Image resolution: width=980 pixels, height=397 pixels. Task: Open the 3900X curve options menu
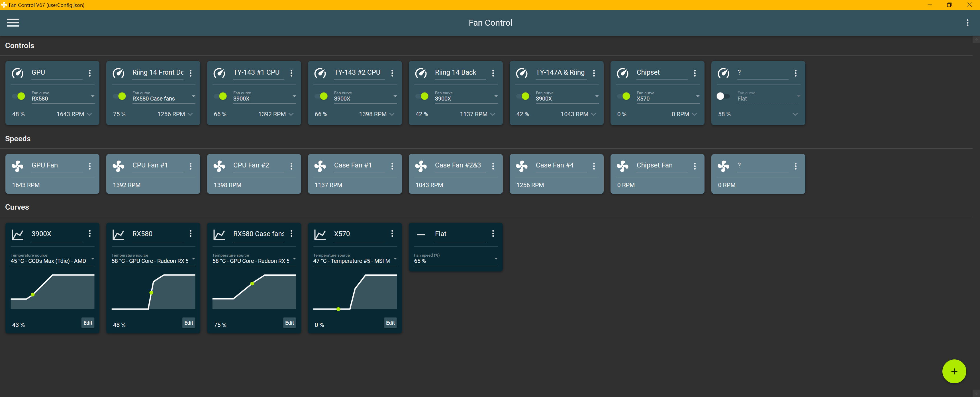(x=90, y=234)
